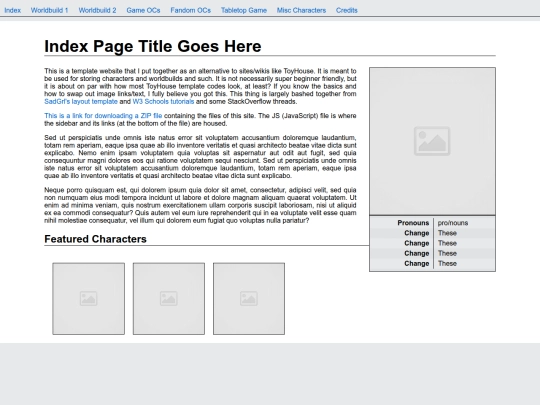Click the second featured character thumbnail
The height and width of the screenshot is (405, 540).
tap(169, 299)
